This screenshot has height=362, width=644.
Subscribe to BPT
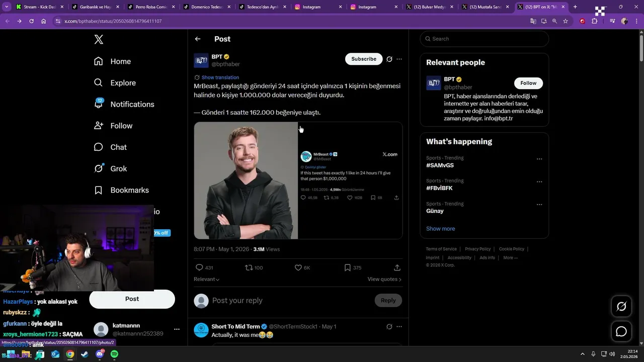(364, 59)
